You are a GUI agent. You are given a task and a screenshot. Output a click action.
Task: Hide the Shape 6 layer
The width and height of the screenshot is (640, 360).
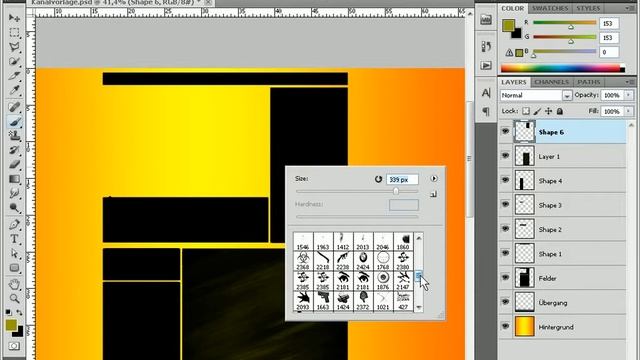(505, 131)
